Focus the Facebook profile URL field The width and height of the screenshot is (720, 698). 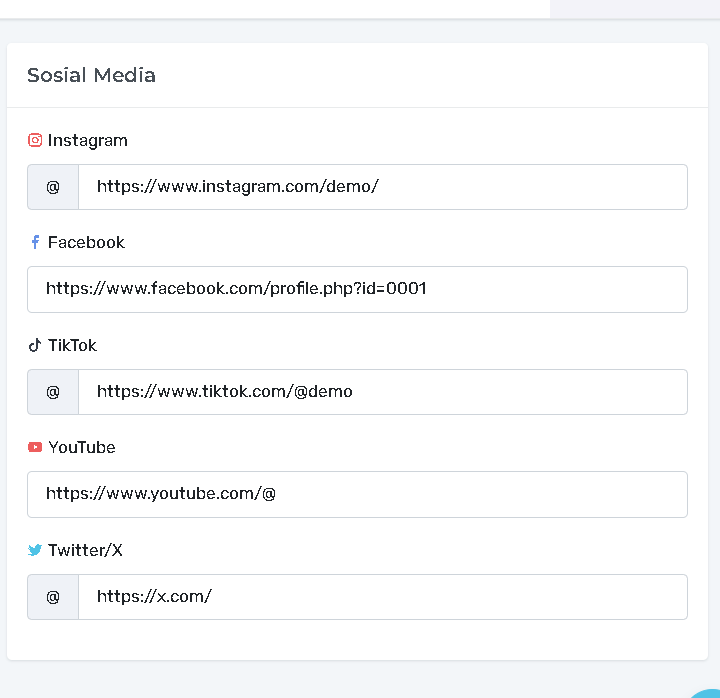[357, 289]
